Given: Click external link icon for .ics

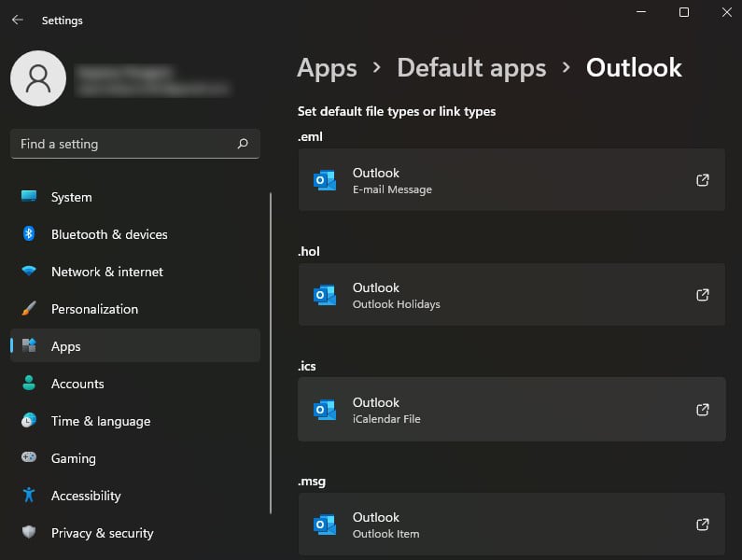Looking at the screenshot, I should point(703,410).
